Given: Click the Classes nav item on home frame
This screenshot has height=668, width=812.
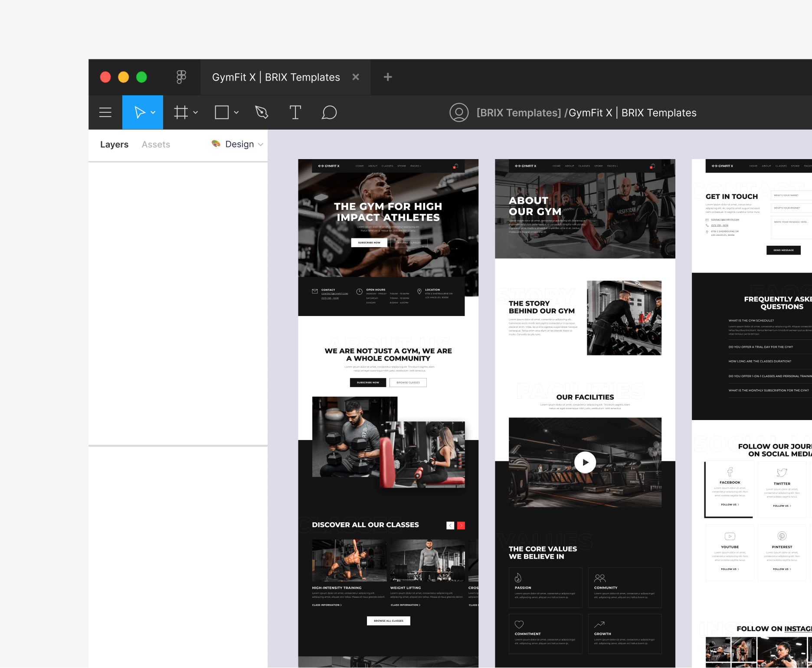Looking at the screenshot, I should pos(387,166).
